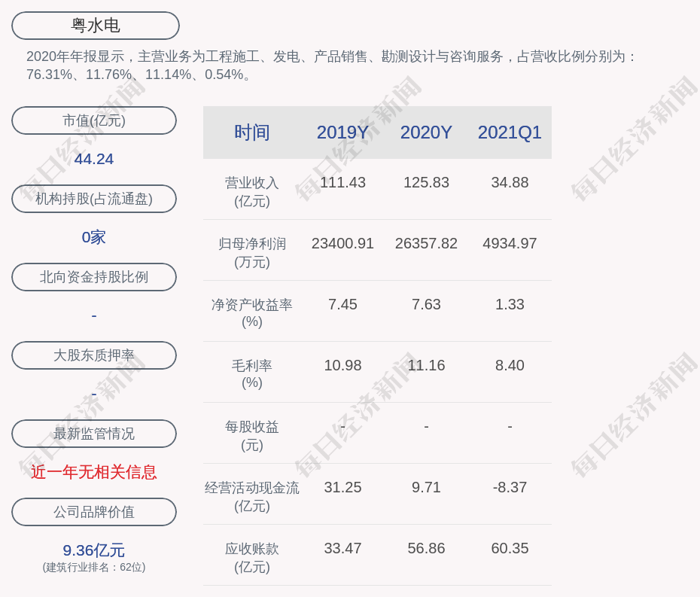Select the 2020Y column header
The image size is (700, 597).
[426, 132]
